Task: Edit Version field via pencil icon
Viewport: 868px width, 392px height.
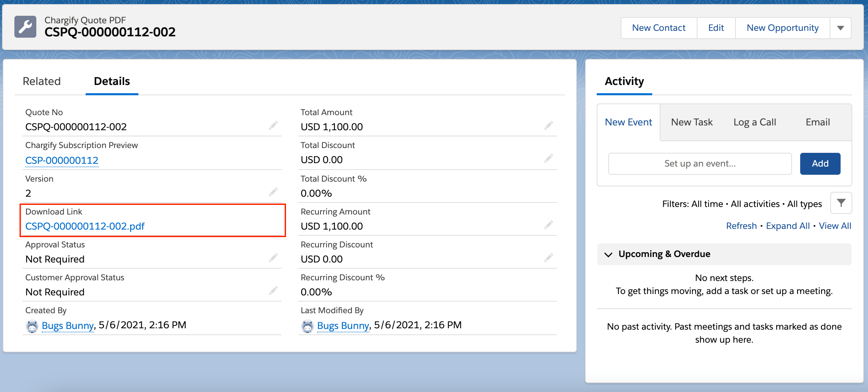Action: [x=273, y=192]
